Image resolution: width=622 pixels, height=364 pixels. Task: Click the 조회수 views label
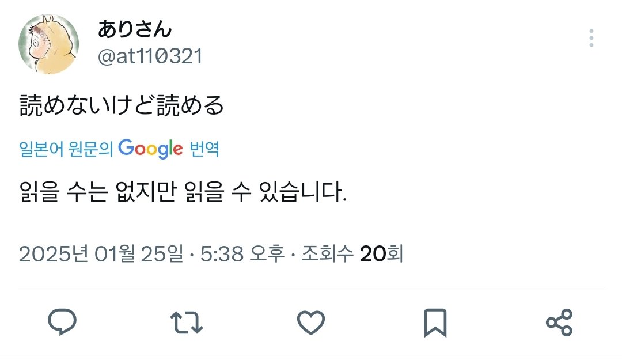pos(327,254)
